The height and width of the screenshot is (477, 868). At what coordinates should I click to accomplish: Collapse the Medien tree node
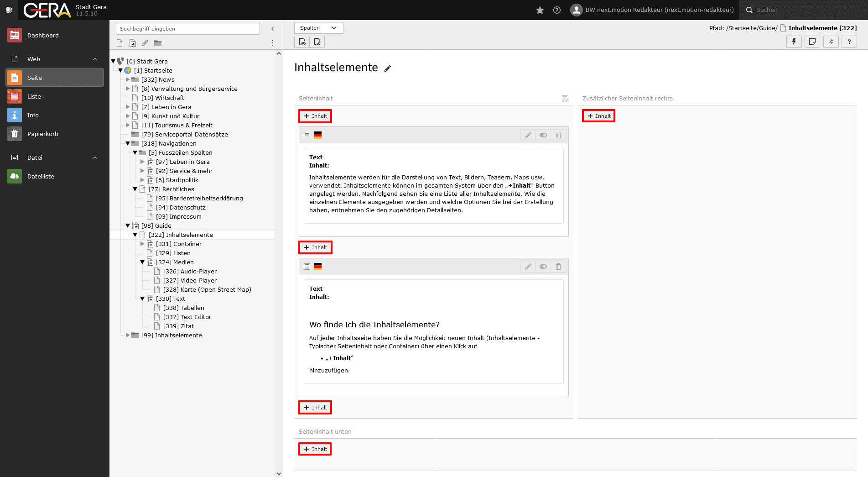[142, 262]
